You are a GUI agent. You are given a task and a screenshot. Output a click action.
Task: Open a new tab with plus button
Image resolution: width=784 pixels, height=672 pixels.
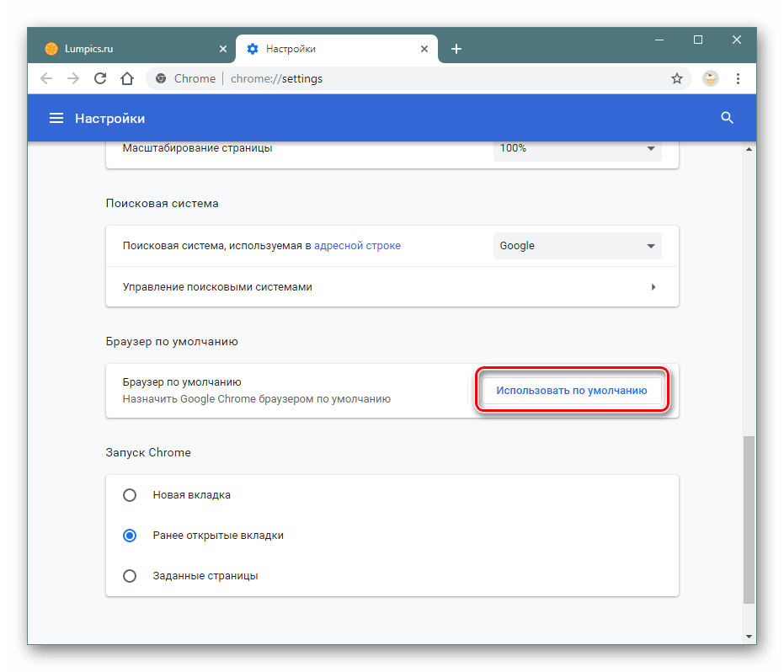point(456,49)
